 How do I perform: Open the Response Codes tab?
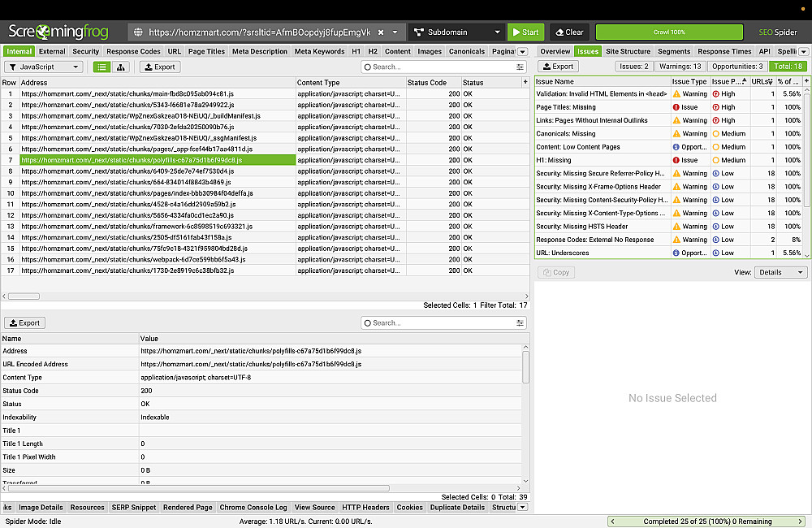point(133,51)
